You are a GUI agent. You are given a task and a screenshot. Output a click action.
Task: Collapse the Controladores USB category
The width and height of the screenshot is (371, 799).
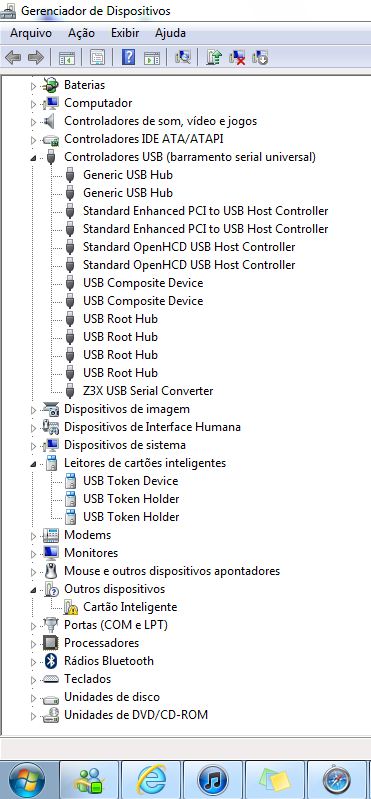click(x=34, y=157)
